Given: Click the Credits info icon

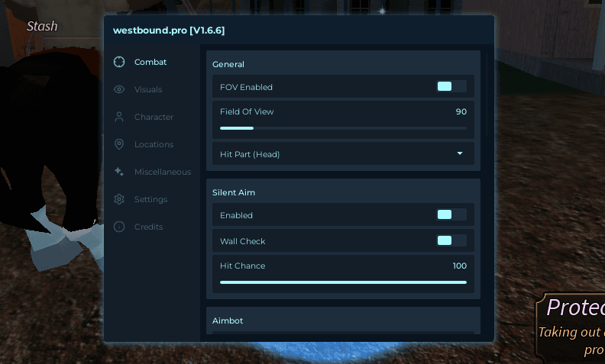Looking at the screenshot, I should 118,227.
